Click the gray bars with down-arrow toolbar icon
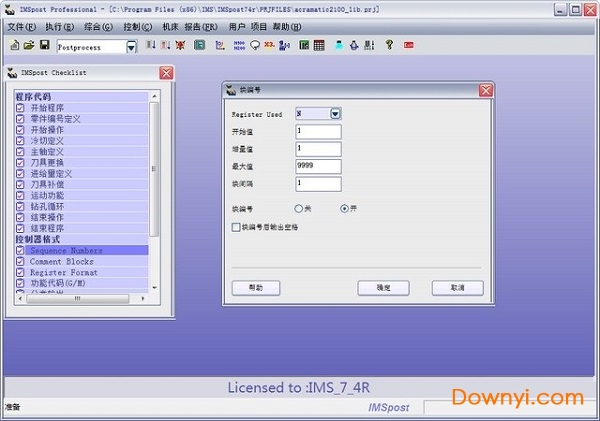 pyautogui.click(x=151, y=45)
